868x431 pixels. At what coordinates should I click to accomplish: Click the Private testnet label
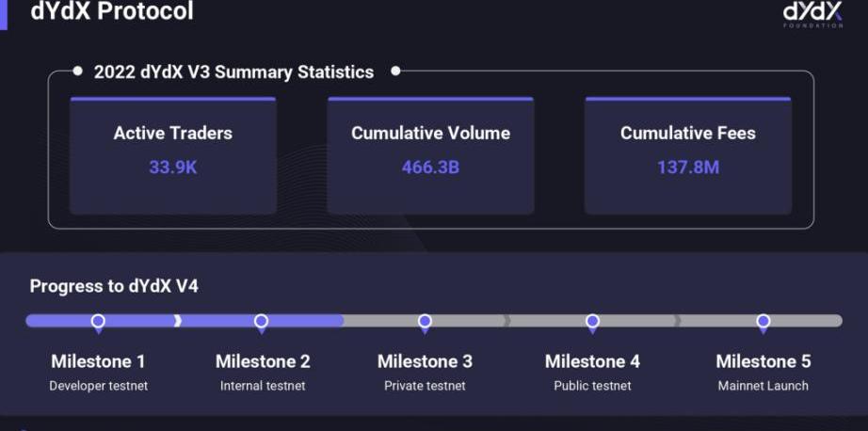pos(425,386)
